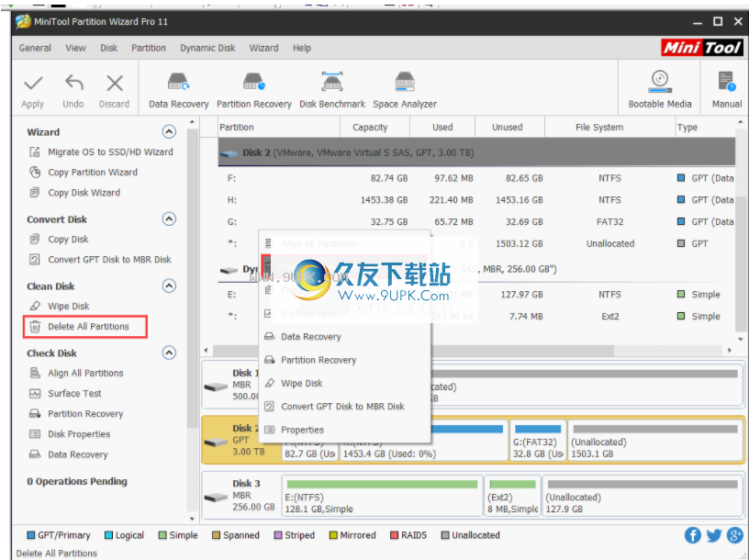This screenshot has width=749, height=560.
Task: Click the Surface Test sidebar icon
Action: coord(35,393)
